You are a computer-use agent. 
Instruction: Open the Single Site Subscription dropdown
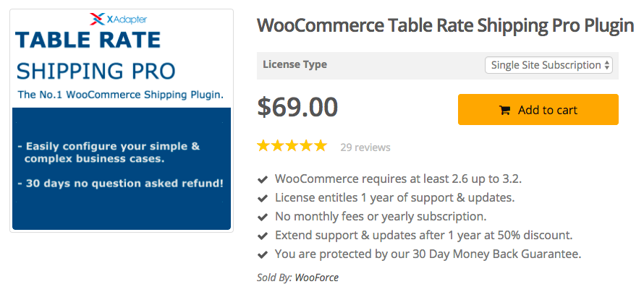[549, 65]
